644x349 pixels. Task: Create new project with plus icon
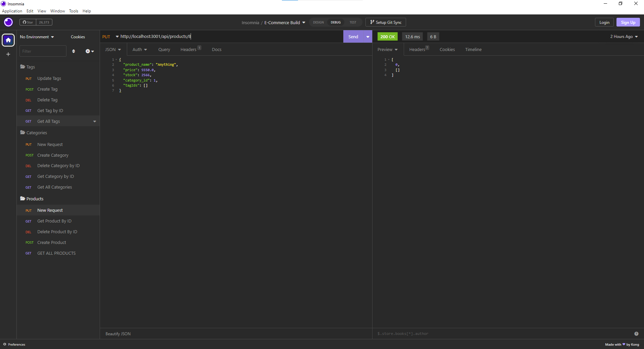coord(8,54)
